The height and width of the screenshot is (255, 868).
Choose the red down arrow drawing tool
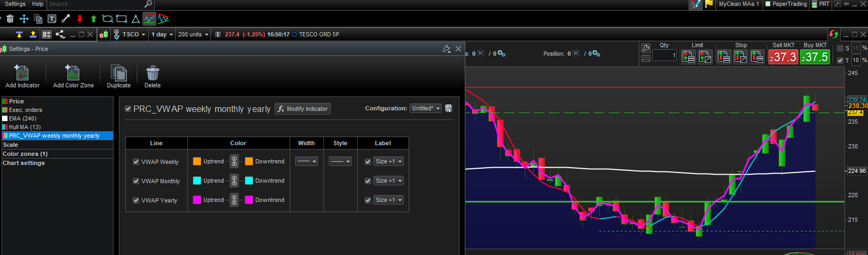pyautogui.click(x=80, y=19)
